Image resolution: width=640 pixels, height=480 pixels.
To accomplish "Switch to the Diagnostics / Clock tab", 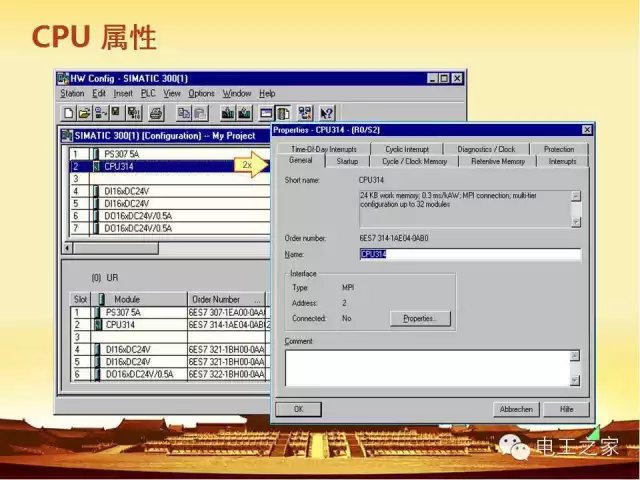I will [x=487, y=149].
